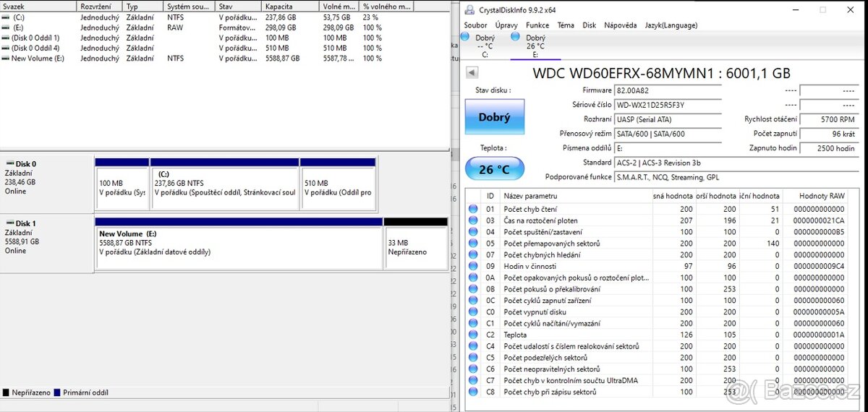Click the status orb for attribute C8
The height and width of the screenshot is (412, 868).
473,392
